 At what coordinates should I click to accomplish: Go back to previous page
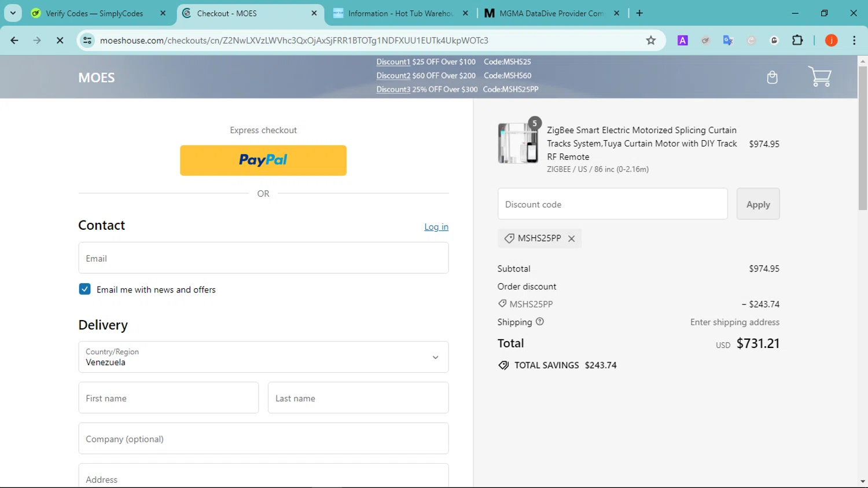click(14, 41)
